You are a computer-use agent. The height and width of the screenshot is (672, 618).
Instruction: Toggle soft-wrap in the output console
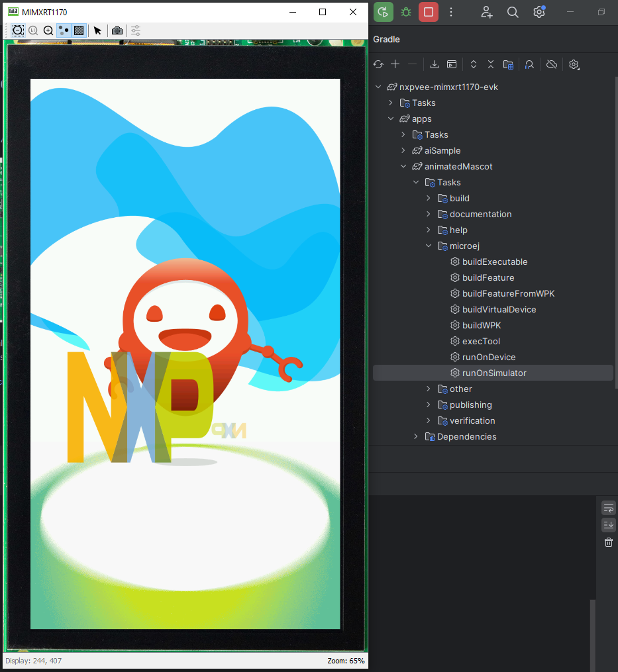click(x=608, y=508)
